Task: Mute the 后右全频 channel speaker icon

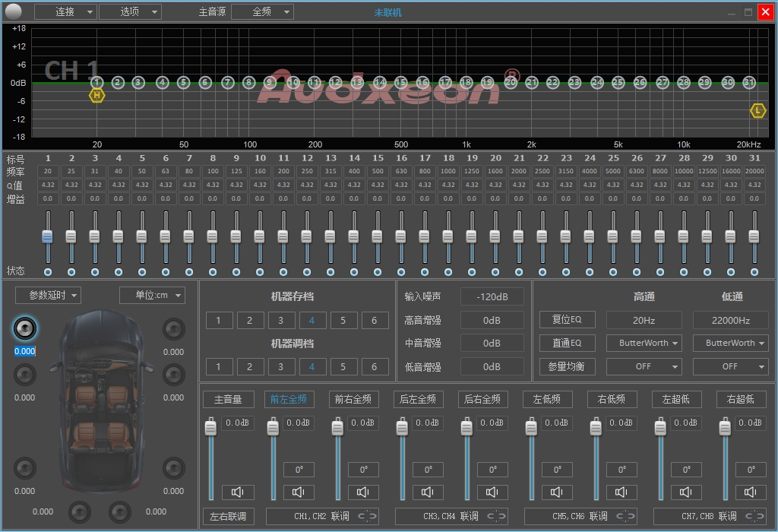Action: (492, 492)
